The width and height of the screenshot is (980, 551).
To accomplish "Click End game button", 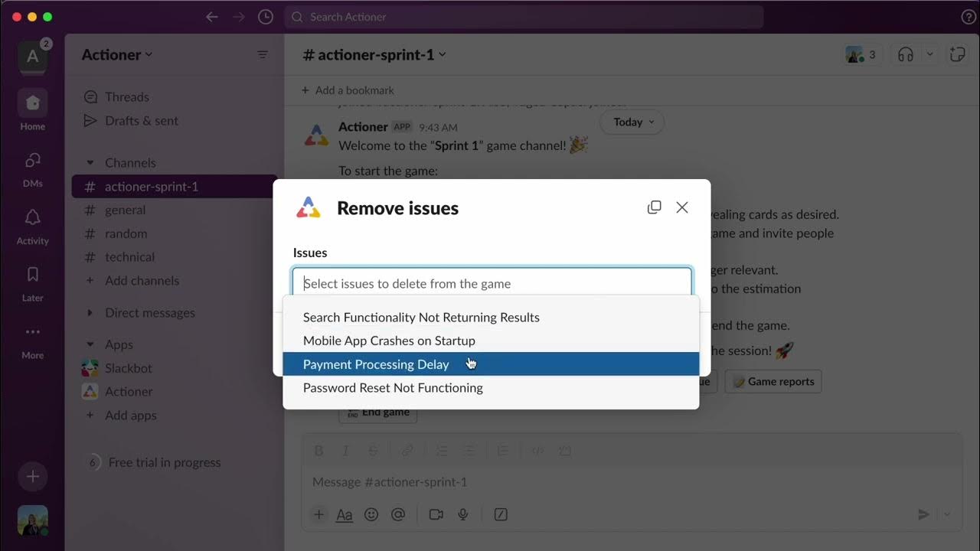I will point(378,412).
